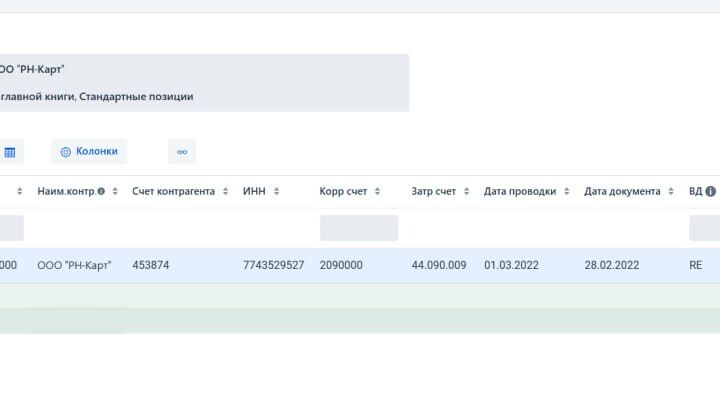Image resolution: width=720 pixels, height=399 pixels.
Task: Show info icon for ВД column
Action: tap(710, 191)
